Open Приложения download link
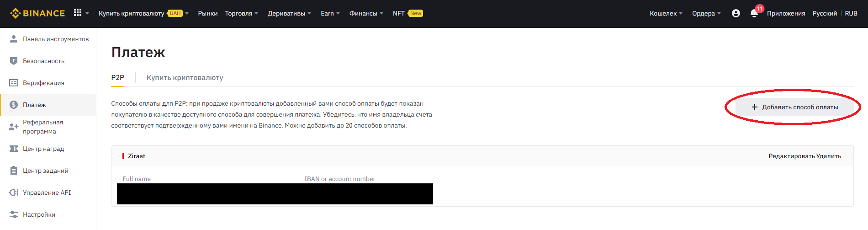 [786, 13]
